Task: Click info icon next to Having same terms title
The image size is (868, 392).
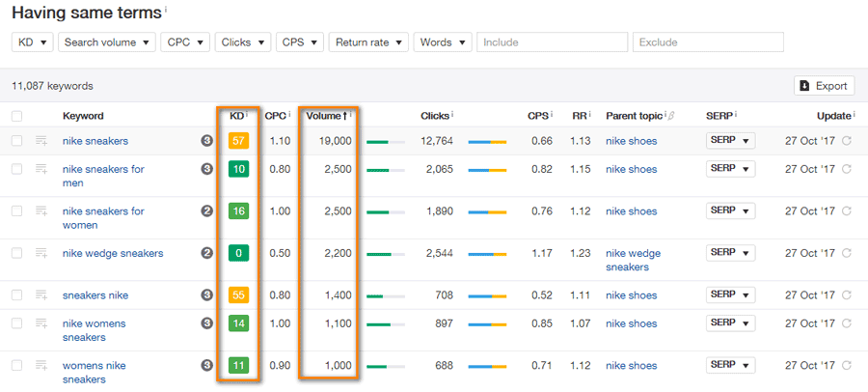Action: 166,10
